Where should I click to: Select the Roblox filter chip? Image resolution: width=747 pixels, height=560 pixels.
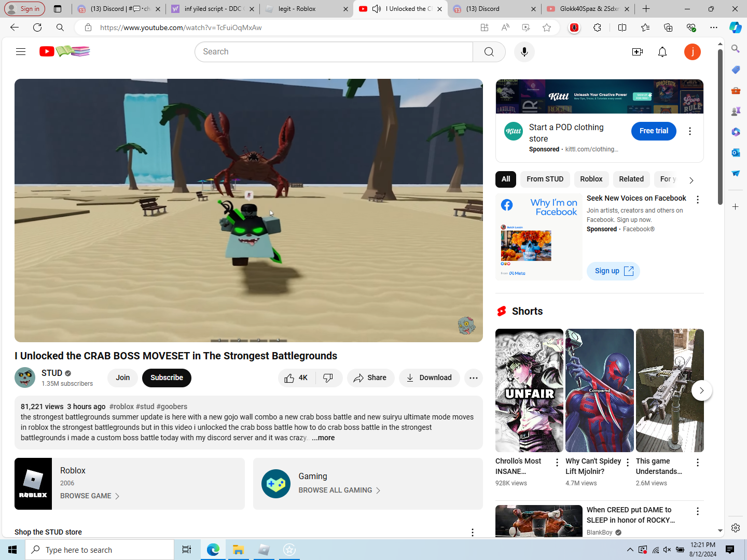click(591, 179)
